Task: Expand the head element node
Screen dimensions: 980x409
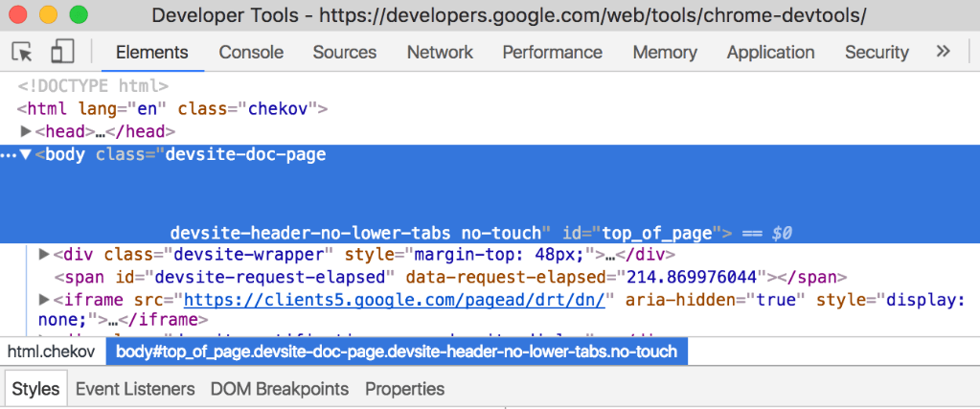Action: (26, 132)
